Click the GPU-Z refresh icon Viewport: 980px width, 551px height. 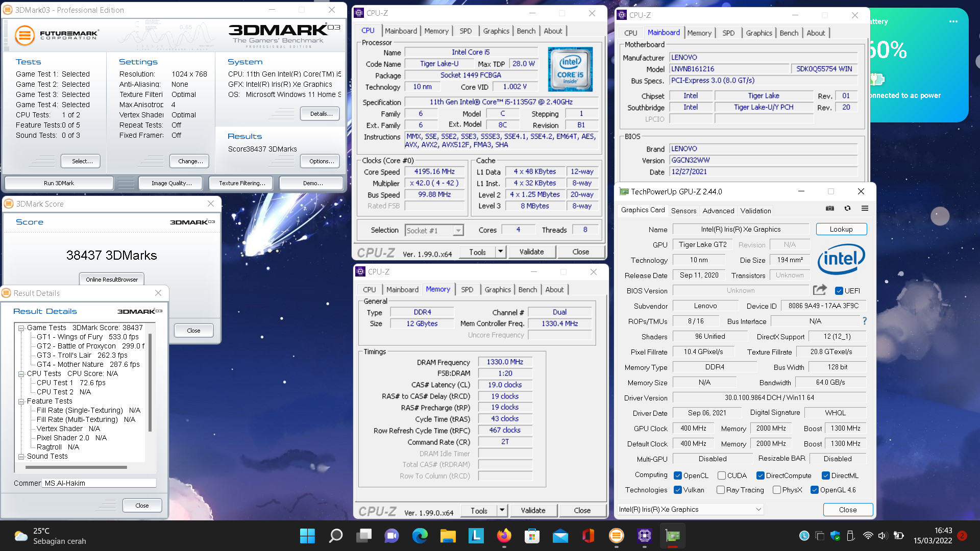pyautogui.click(x=847, y=208)
